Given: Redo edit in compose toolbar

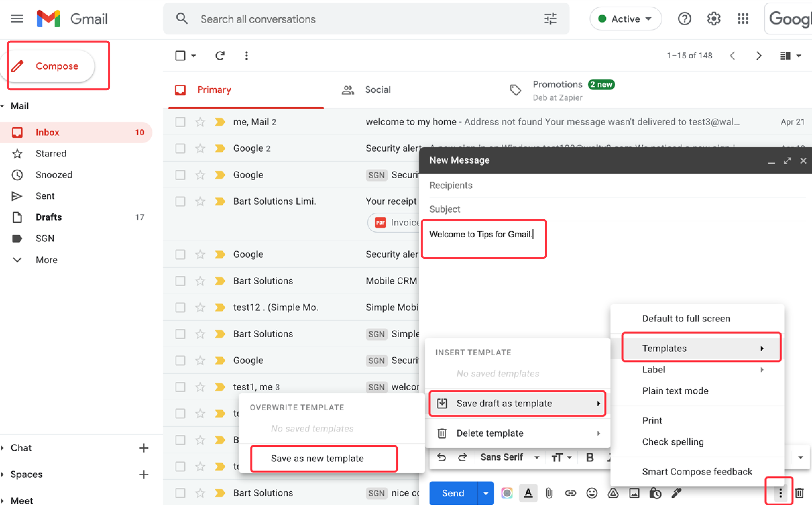Looking at the screenshot, I should pyautogui.click(x=462, y=457).
